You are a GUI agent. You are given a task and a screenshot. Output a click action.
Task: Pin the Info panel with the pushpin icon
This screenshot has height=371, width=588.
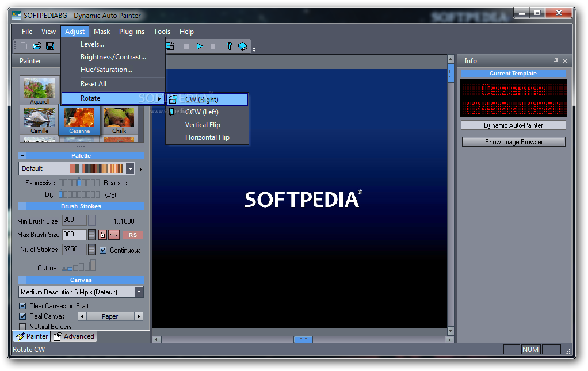556,61
